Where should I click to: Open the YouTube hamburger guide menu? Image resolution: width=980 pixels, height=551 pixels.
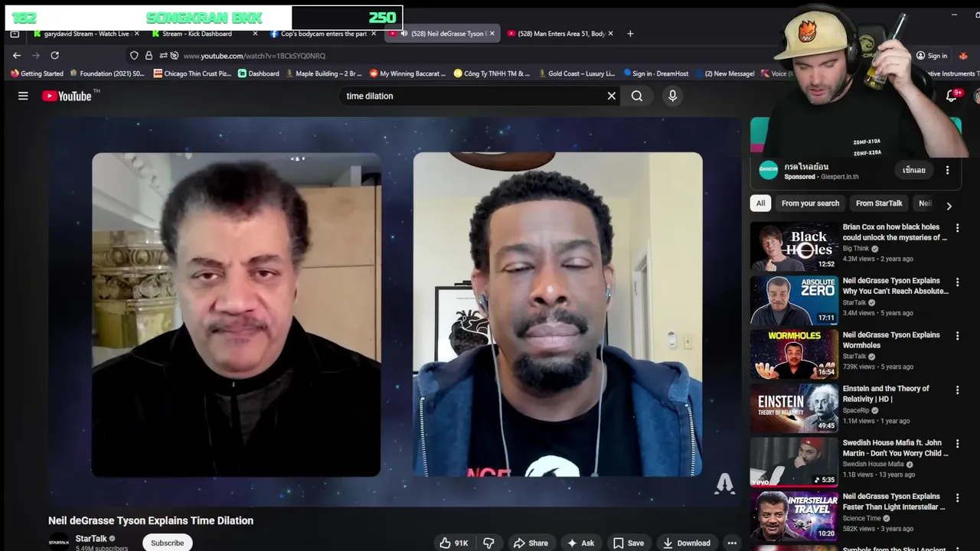pos(23,96)
